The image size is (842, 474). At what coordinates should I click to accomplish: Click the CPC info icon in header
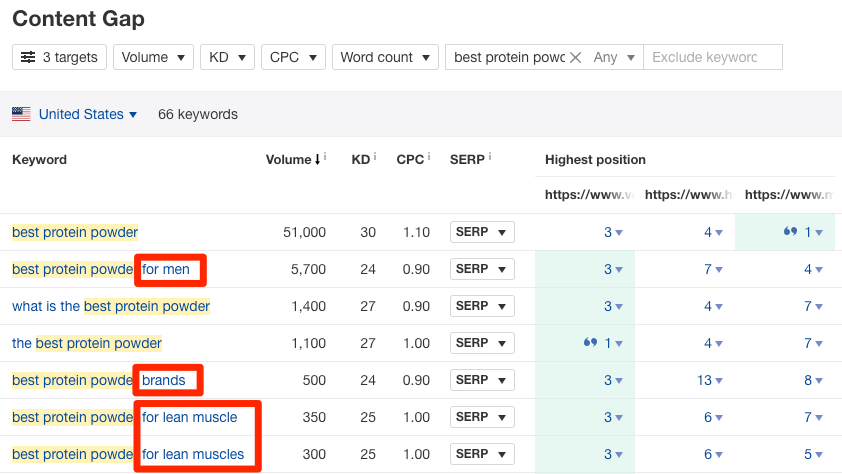click(428, 158)
